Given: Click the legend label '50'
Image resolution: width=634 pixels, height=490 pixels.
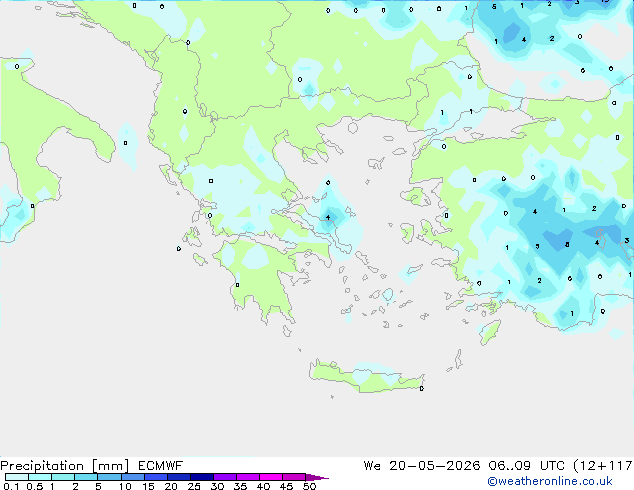Looking at the screenshot, I should tap(310, 486).
